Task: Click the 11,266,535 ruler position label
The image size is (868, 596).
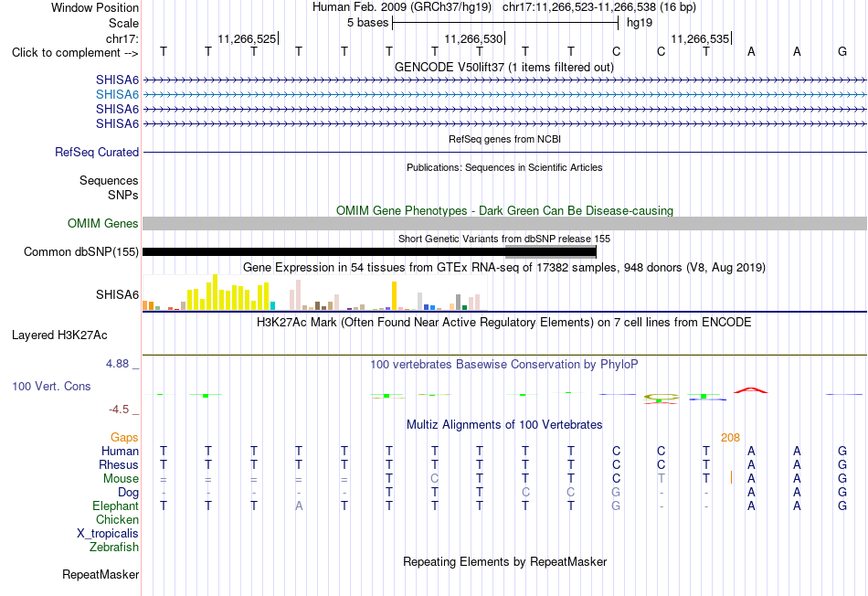Action: click(700, 38)
